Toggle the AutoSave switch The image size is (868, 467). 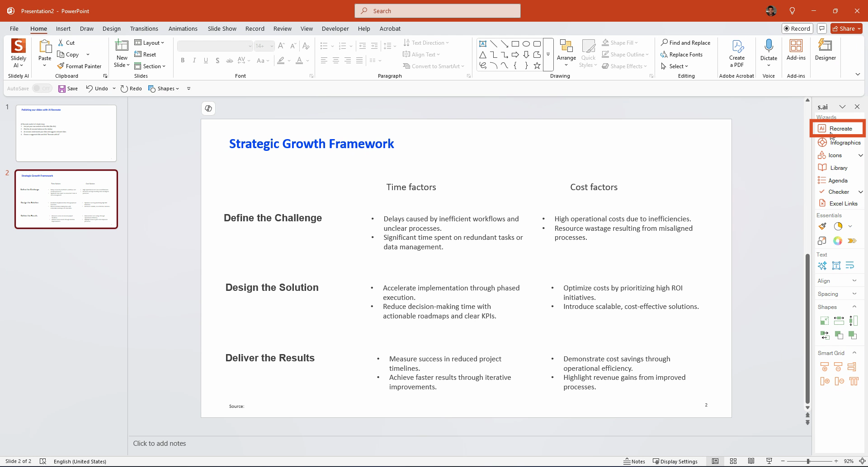click(42, 89)
